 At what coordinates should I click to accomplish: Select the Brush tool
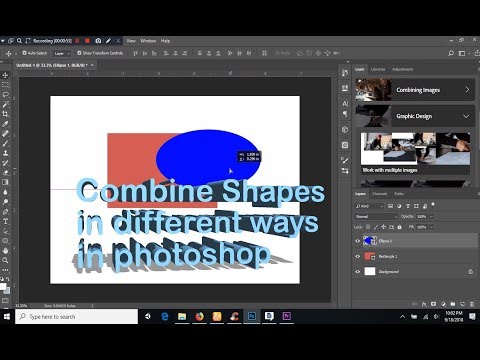[5, 143]
